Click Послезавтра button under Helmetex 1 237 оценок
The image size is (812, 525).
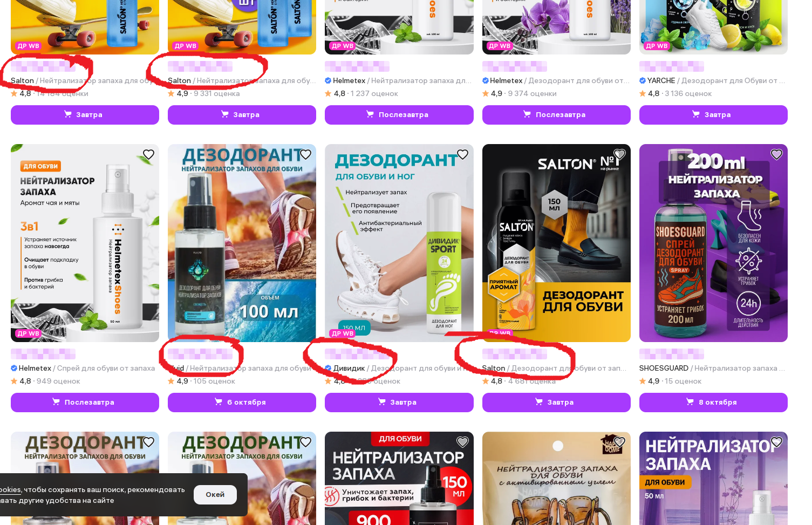pos(399,114)
